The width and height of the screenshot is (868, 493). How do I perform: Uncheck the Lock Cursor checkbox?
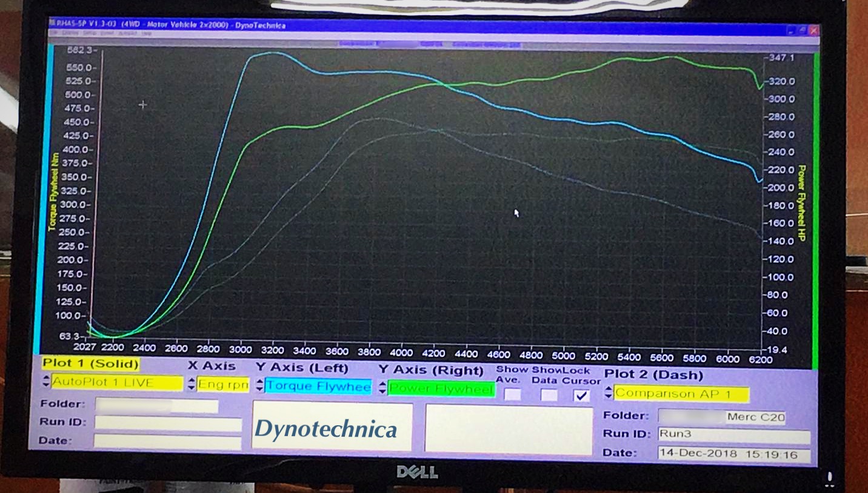[582, 395]
